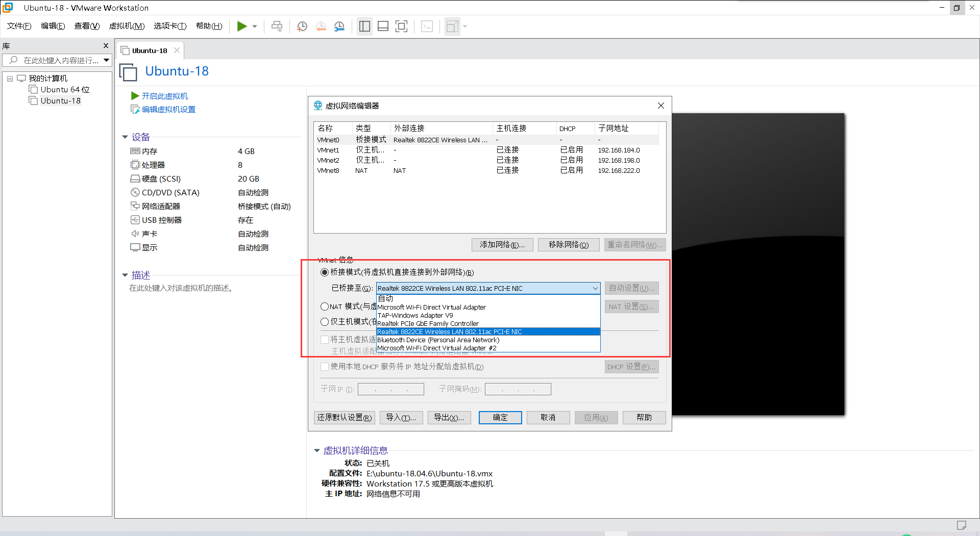Click the 导出 button

(x=449, y=418)
